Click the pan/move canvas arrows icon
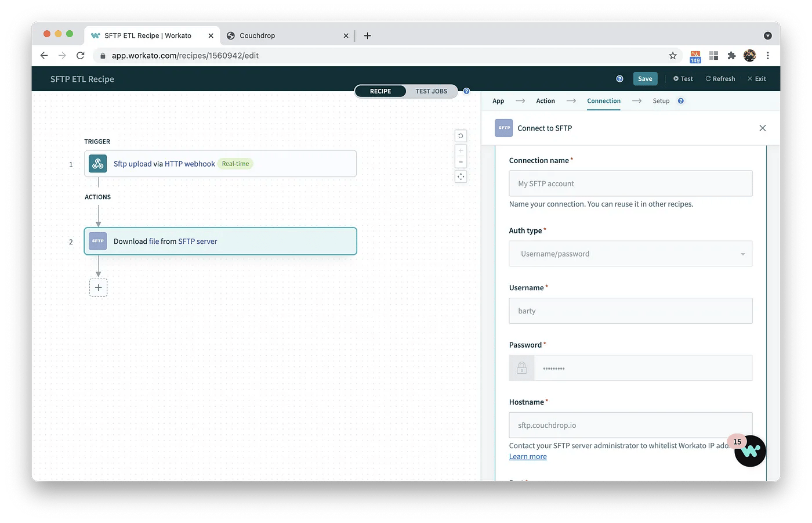The image size is (812, 523). [x=461, y=176]
